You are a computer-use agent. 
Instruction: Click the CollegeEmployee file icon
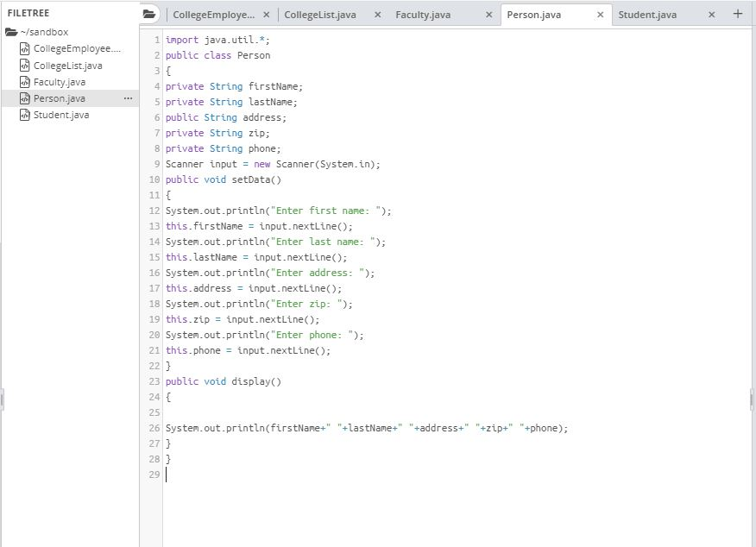pyautogui.click(x=24, y=48)
